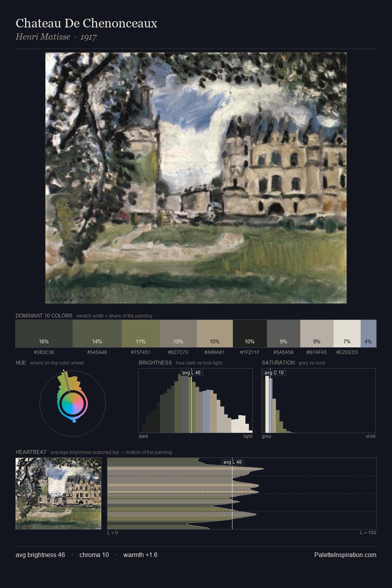Click the #383C36 dark green swatch (16%)
Screen dimensions: 392x588
[44, 334]
